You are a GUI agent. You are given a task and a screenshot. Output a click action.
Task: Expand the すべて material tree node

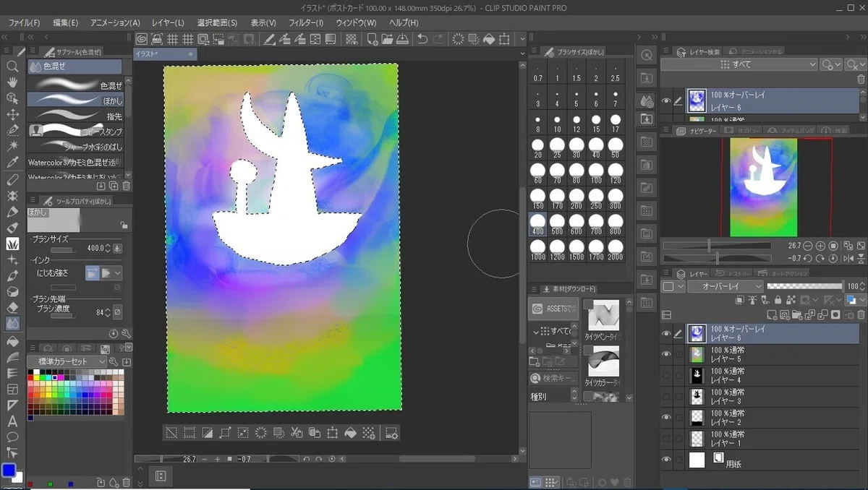coord(537,331)
